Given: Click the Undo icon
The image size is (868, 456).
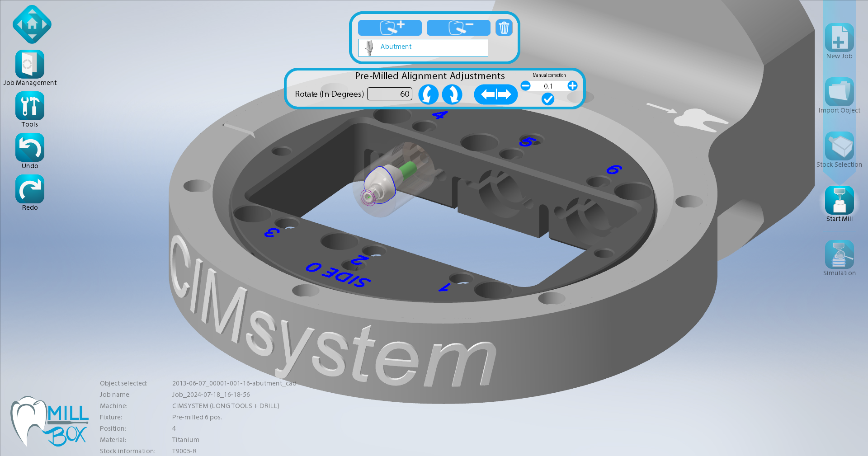Looking at the screenshot, I should (30, 147).
